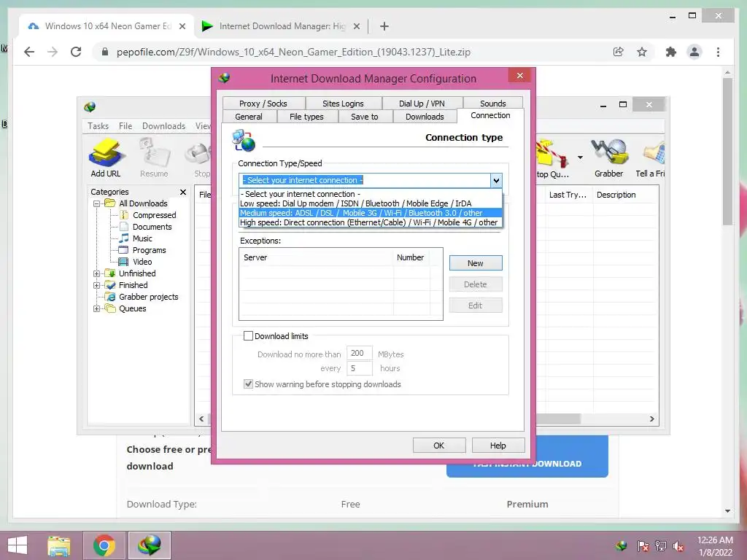Reload the page in Chrome
The image size is (747, 560).
[76, 52]
